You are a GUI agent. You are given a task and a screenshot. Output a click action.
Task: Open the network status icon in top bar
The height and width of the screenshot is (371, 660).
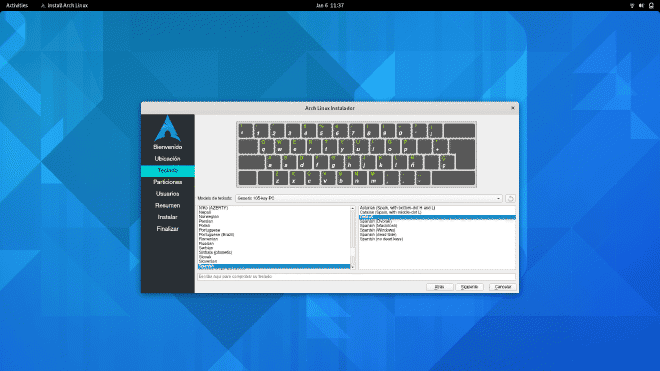tap(632, 5)
